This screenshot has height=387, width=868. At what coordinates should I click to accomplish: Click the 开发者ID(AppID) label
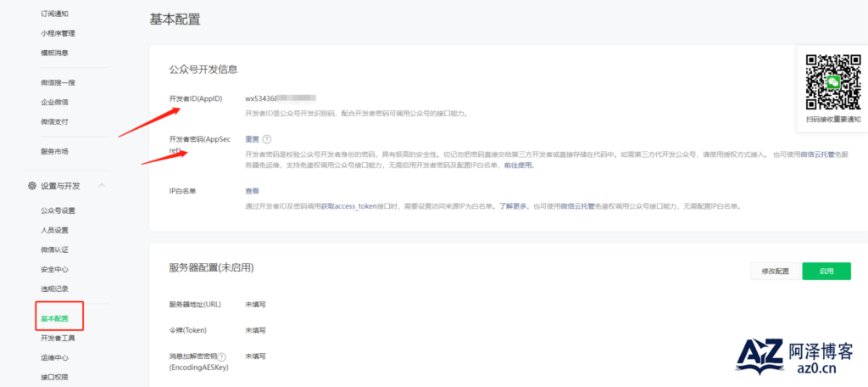[196, 98]
